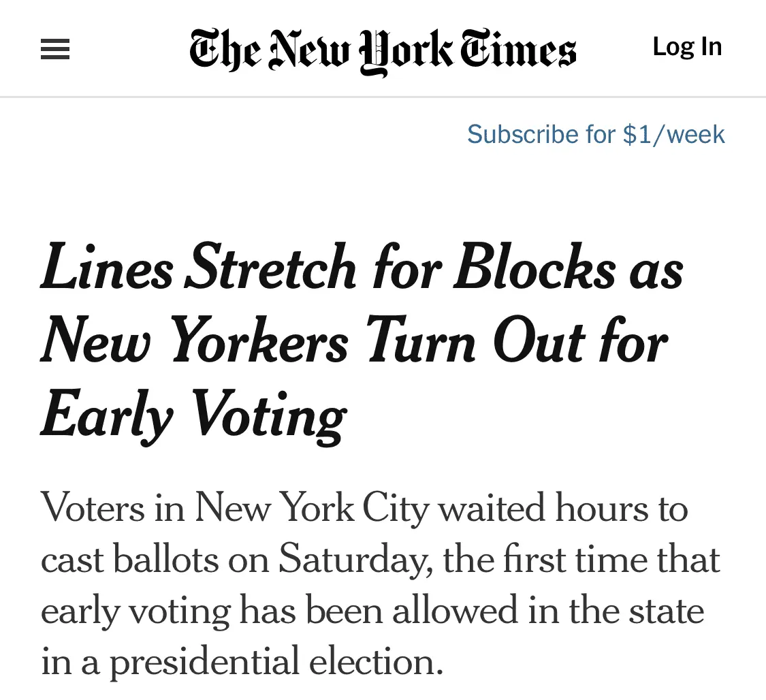Click The New York Times logo
Image resolution: width=766 pixels, height=700 pixels.
coord(383,50)
